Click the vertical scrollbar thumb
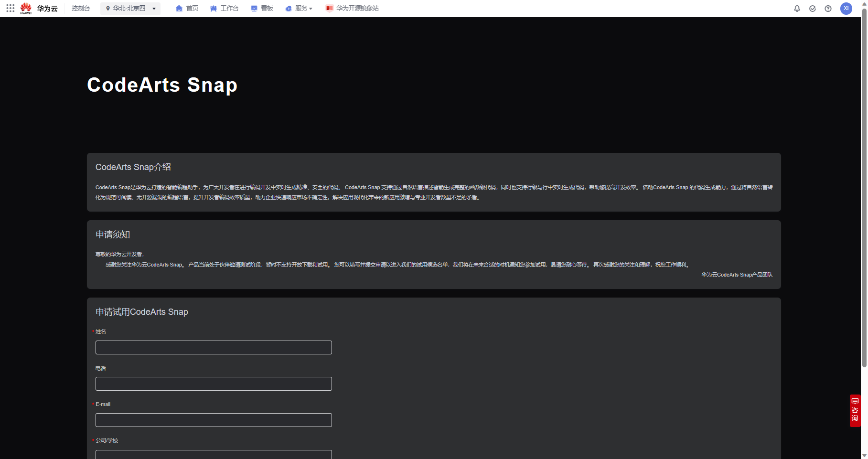This screenshot has height=459, width=868. 864,187
